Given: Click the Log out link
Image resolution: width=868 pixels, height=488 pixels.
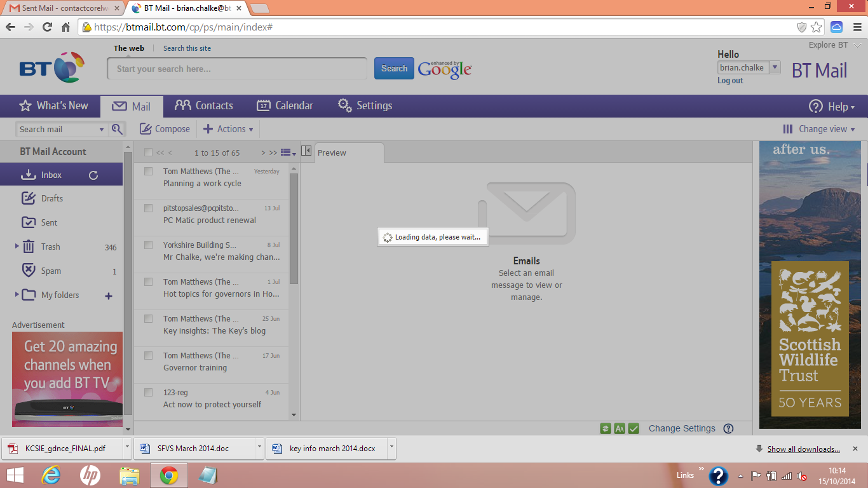Looking at the screenshot, I should pyautogui.click(x=730, y=81).
